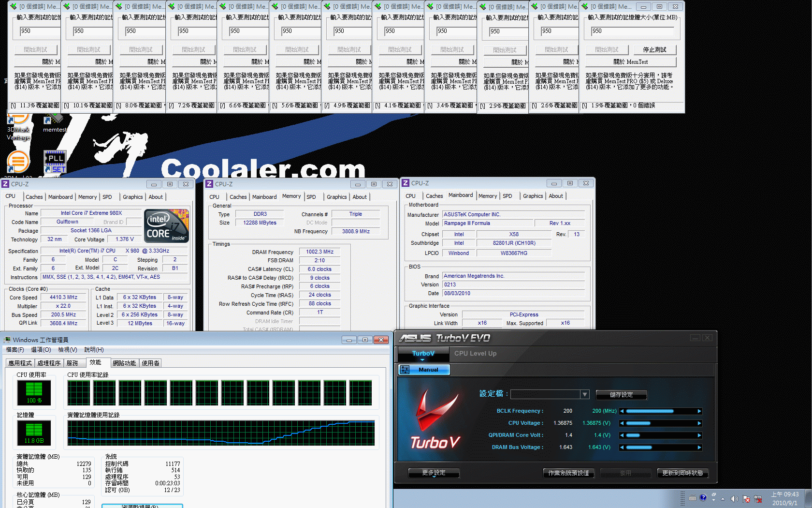Switch to the CPU Level Up tab

[x=475, y=354]
